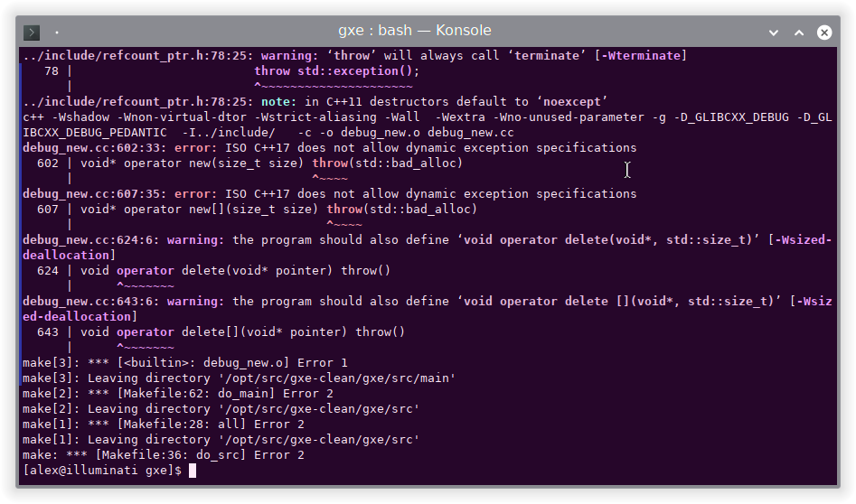This screenshot has width=856, height=504.
Task: Click the 'c++ -Wshadow' compile command line
Action: 428,125
